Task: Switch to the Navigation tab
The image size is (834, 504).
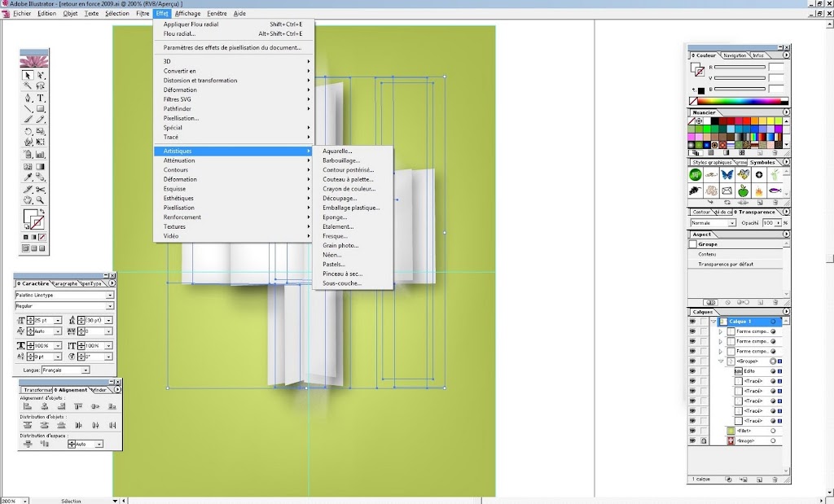Action: tap(735, 55)
